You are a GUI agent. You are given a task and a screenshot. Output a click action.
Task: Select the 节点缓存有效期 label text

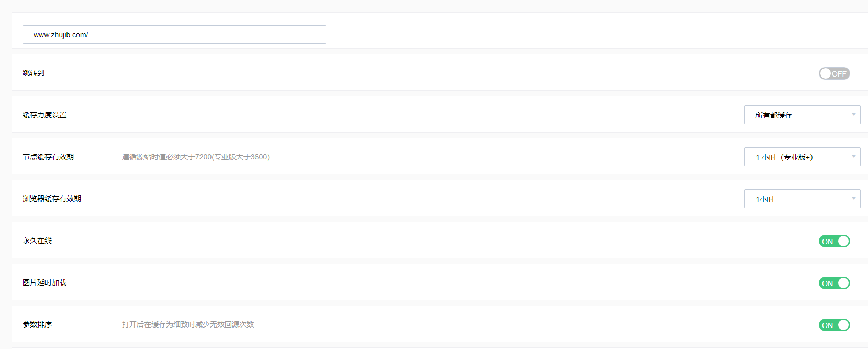pos(48,157)
